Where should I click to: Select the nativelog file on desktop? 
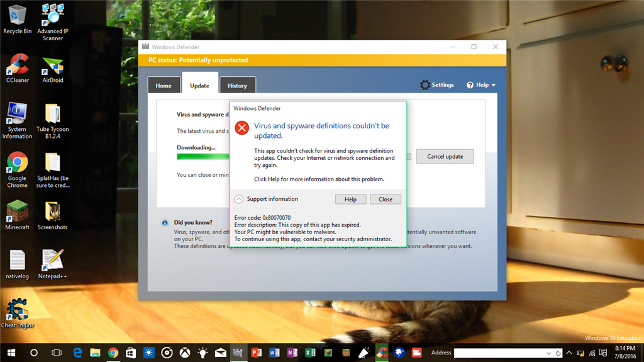17,264
